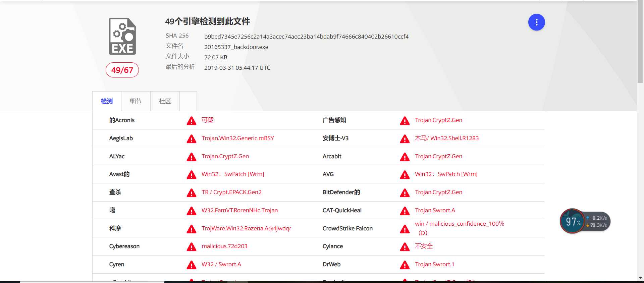Screen dimensions: 644x283
Task: Click Avast result Win32：SwPatch [Wrm]
Action: 233,174
